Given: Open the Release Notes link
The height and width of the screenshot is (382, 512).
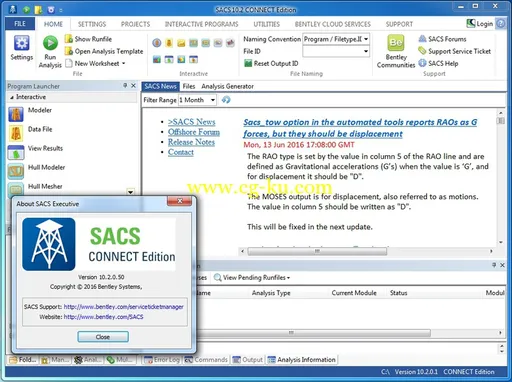Looking at the screenshot, I should [x=191, y=142].
